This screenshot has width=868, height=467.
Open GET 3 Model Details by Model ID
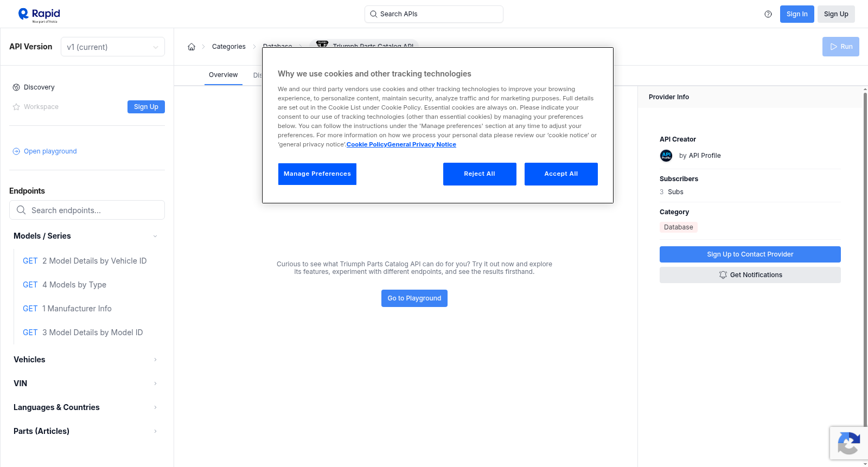pyautogui.click(x=83, y=332)
